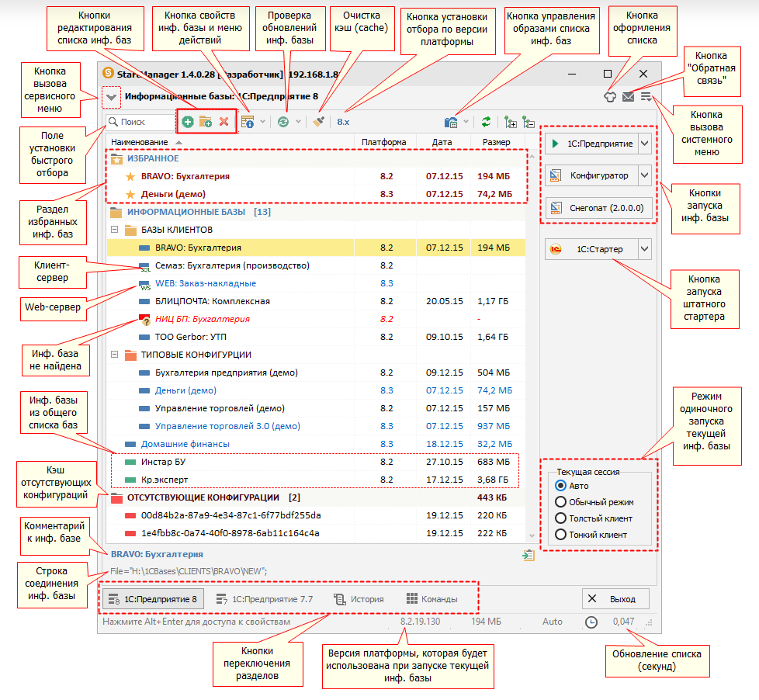This screenshot has height=700, width=759.
Task: Launch the Конфигуратор button
Action: point(591,175)
